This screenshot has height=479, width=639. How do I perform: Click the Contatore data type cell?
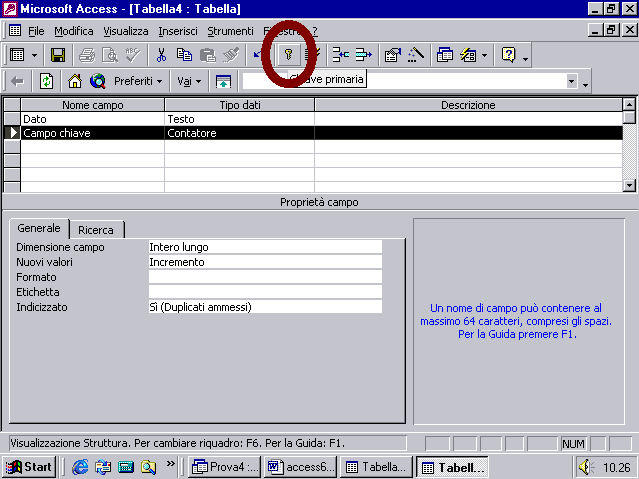tap(240, 133)
